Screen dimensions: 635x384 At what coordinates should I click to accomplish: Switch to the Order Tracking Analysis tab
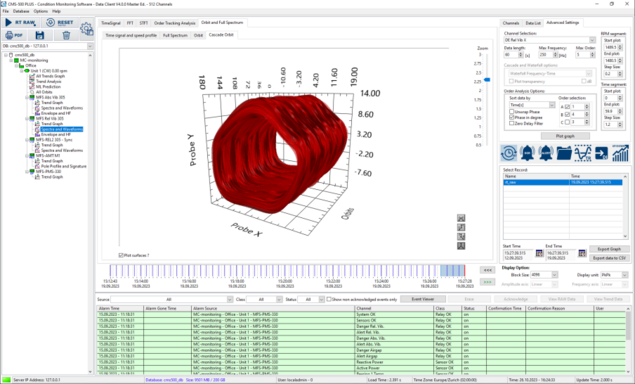pyautogui.click(x=175, y=23)
